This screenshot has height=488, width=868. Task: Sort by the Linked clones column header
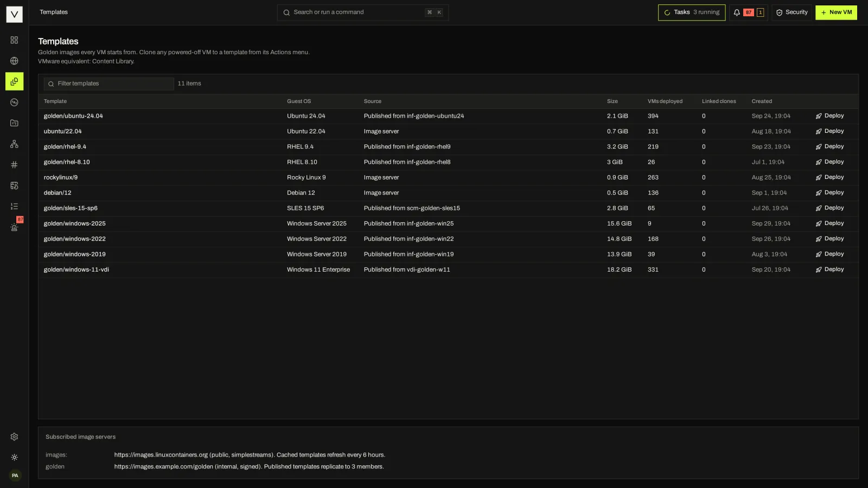pyautogui.click(x=719, y=101)
